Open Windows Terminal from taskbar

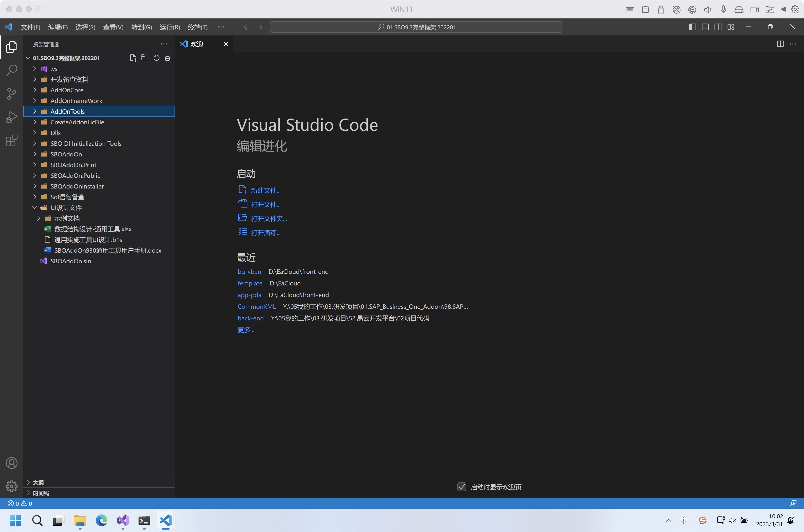tap(144, 520)
